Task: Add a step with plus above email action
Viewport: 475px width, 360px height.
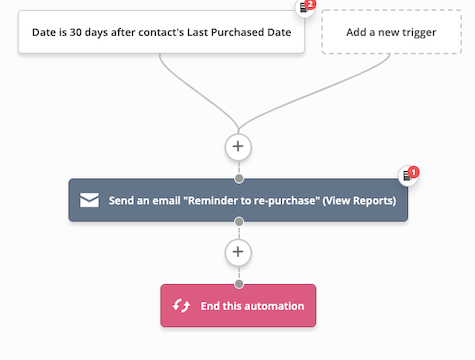Action: (238, 147)
